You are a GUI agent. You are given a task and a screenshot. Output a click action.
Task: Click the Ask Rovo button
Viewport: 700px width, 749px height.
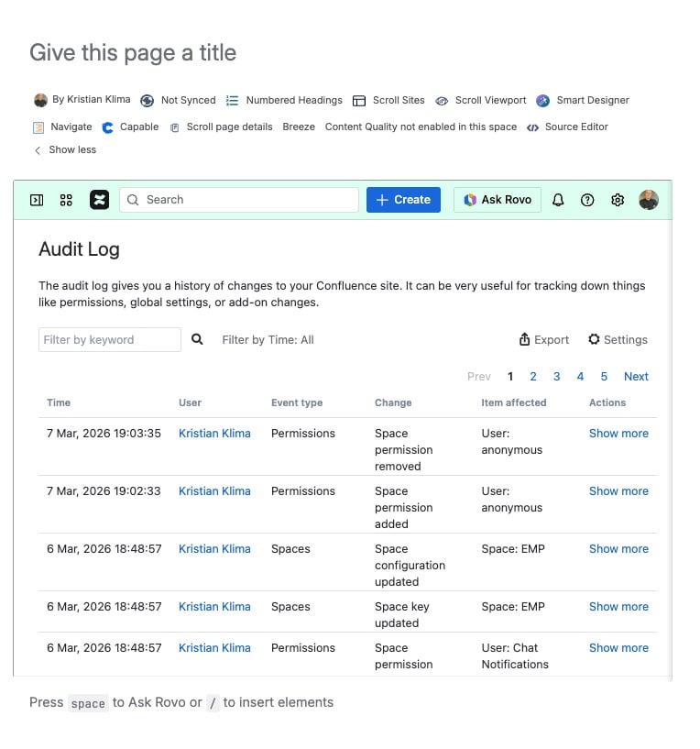tap(498, 200)
